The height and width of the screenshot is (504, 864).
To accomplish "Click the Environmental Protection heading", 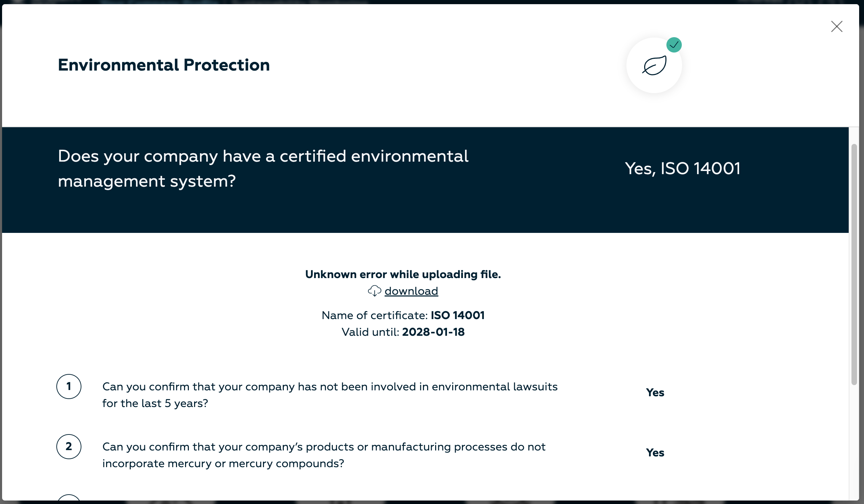I will [164, 65].
